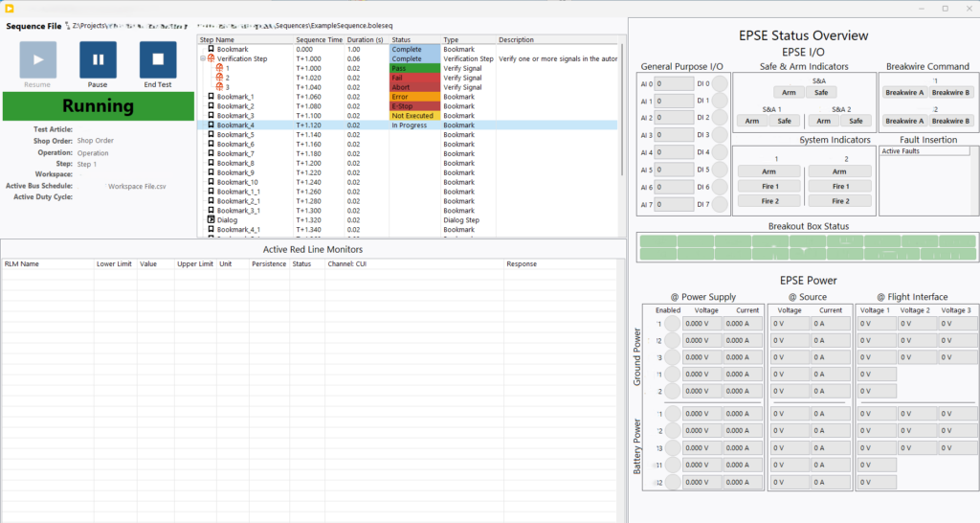This screenshot has width=980, height=523.
Task: Toggle the DI 3 indicator
Action: (720, 135)
